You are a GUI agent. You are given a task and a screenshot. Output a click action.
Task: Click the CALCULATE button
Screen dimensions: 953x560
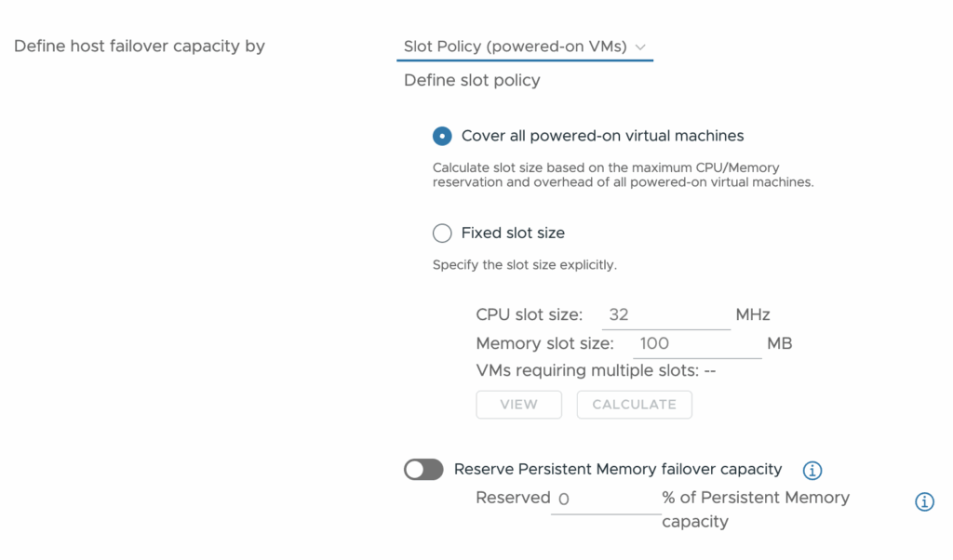point(634,405)
